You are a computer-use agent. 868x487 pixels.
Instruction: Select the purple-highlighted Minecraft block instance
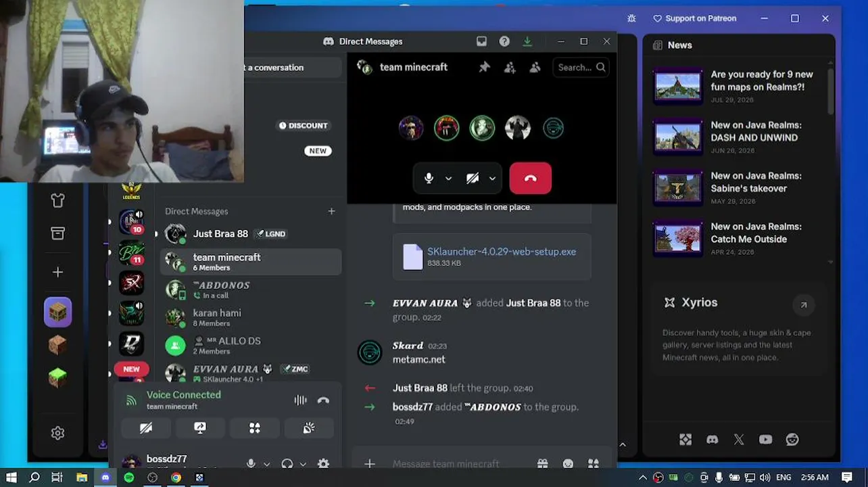pos(58,312)
